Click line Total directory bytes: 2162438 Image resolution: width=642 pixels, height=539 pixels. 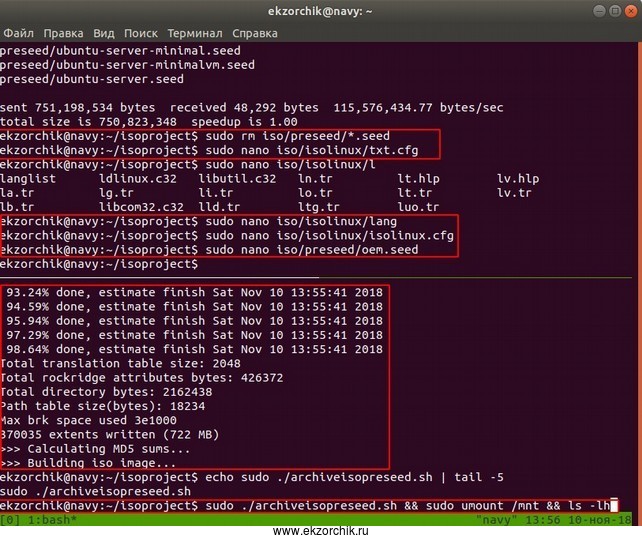pos(106,392)
